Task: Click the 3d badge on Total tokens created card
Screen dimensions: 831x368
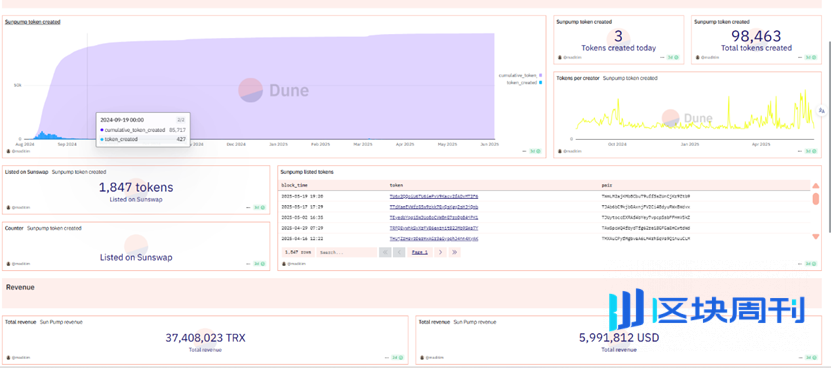Action: coord(811,57)
